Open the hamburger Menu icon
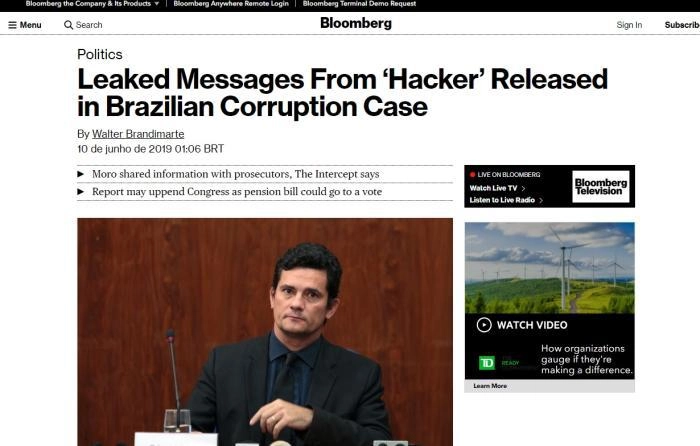 point(12,25)
